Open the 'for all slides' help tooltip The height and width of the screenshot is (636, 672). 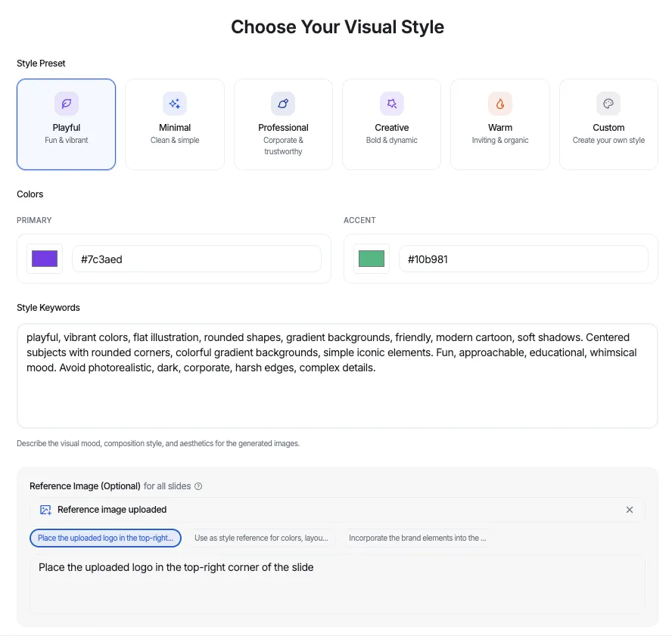point(198,486)
